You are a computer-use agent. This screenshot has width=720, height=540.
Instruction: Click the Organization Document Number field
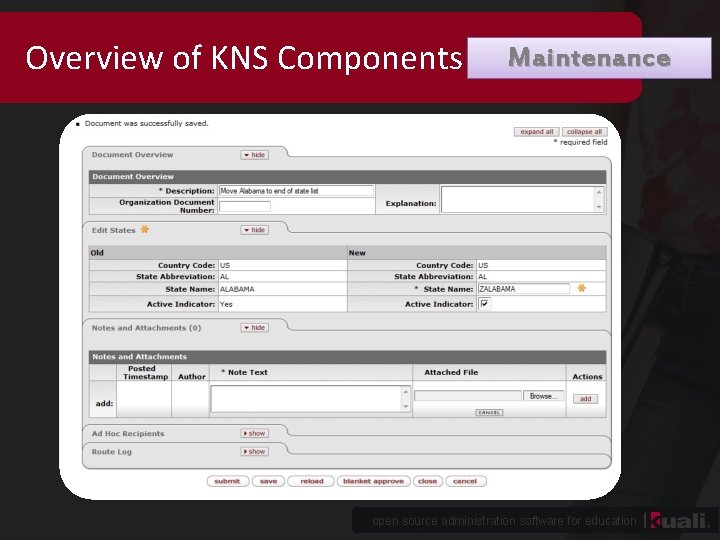point(245,206)
